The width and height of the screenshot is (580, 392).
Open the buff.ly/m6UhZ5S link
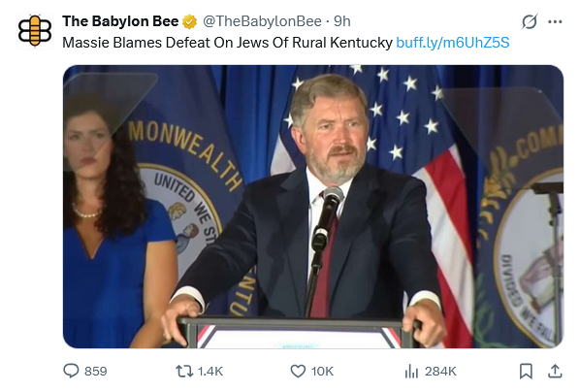pos(453,43)
